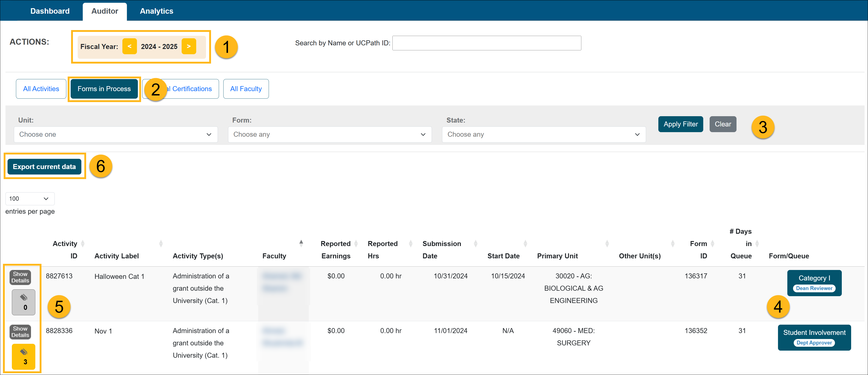Click the Nov 1 activity label
Screen dimensions: 868x375
(103, 331)
